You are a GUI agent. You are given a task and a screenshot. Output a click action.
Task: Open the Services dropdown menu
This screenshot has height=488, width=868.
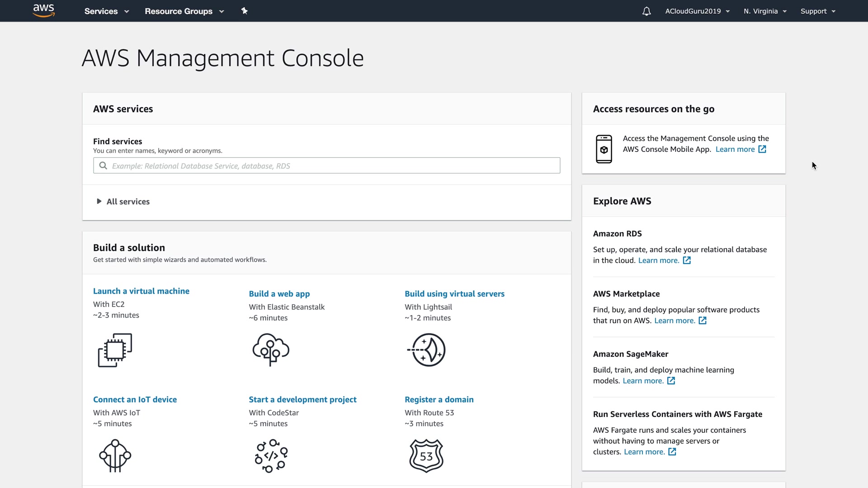107,11
